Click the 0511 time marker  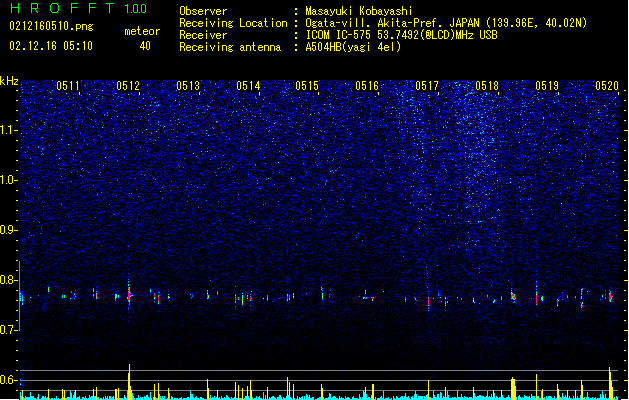67,86
